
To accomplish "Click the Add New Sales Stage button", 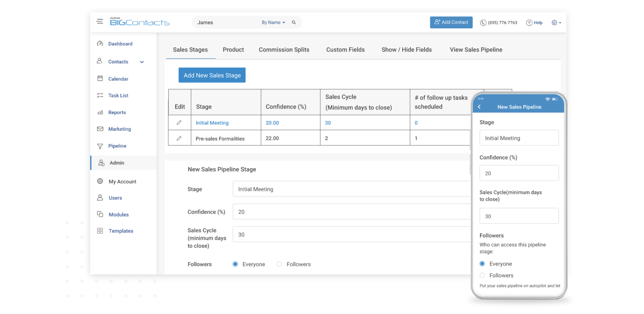I will click(212, 75).
